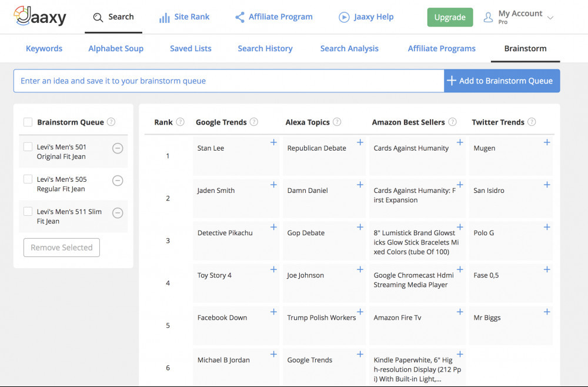Viewport: 588px width, 387px height.
Task: Select the Brainstorm tab
Action: (x=525, y=48)
